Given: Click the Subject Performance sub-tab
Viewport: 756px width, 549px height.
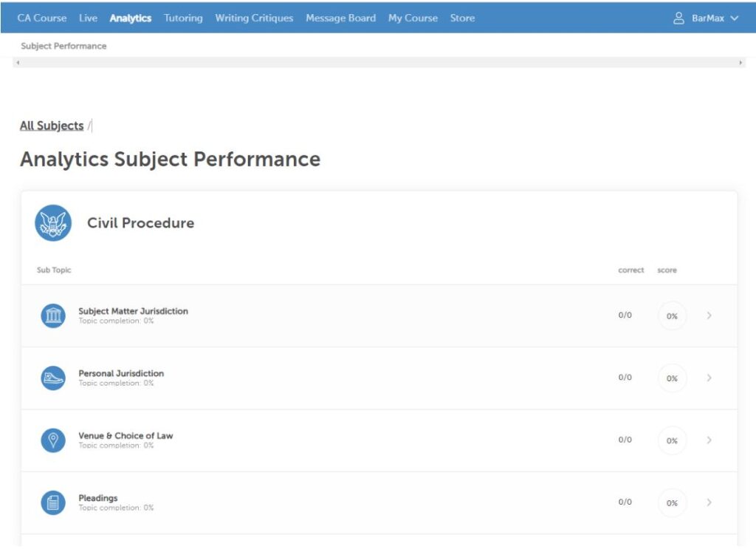Looking at the screenshot, I should click(63, 46).
